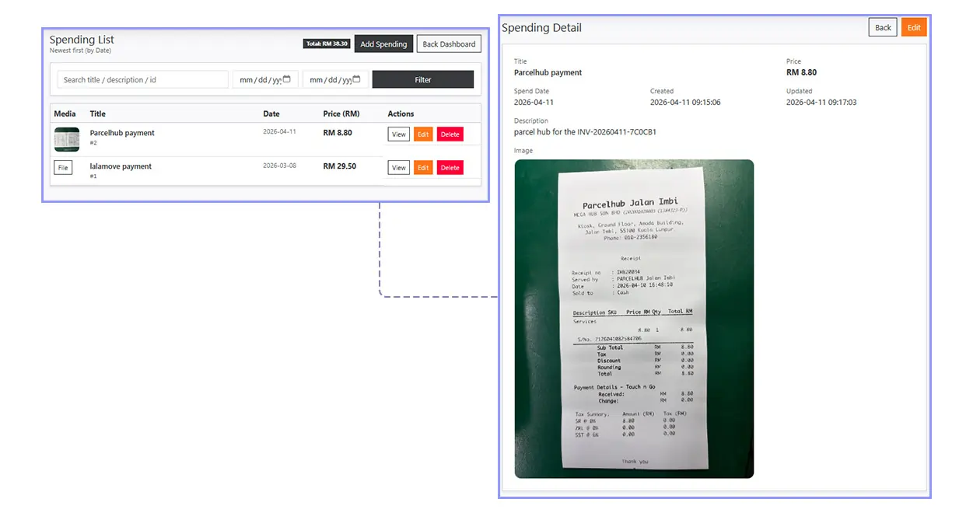Delete the lalamove payment entry
This screenshot has height=513, width=980.
(450, 167)
